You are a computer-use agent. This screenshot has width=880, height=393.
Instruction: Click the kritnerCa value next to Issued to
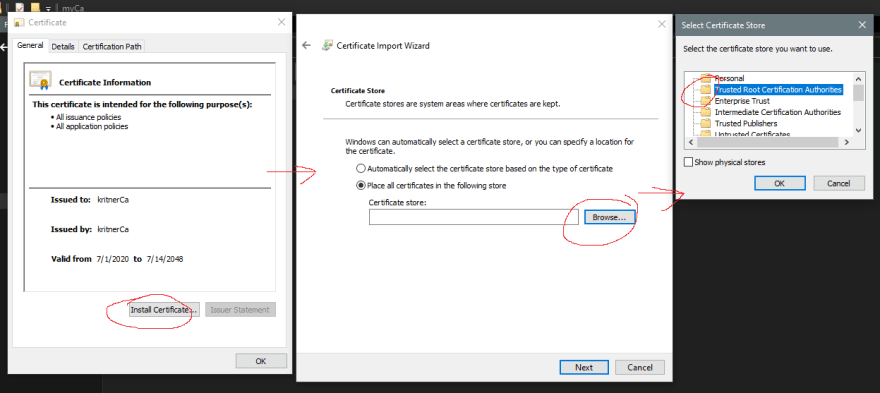(113, 199)
